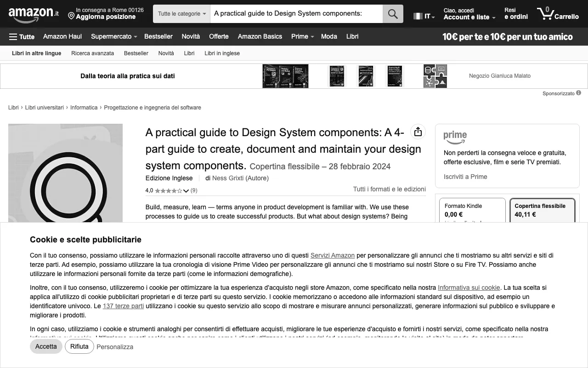Open Negozio Gianluca Malato store
This screenshot has height=368, width=588.
(x=500, y=76)
